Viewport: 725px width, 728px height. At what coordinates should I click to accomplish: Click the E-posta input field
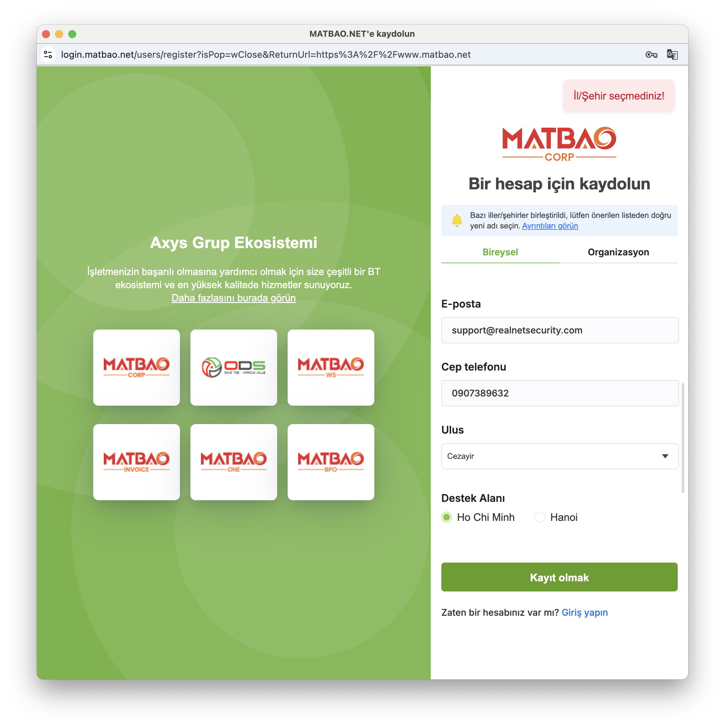[560, 330]
